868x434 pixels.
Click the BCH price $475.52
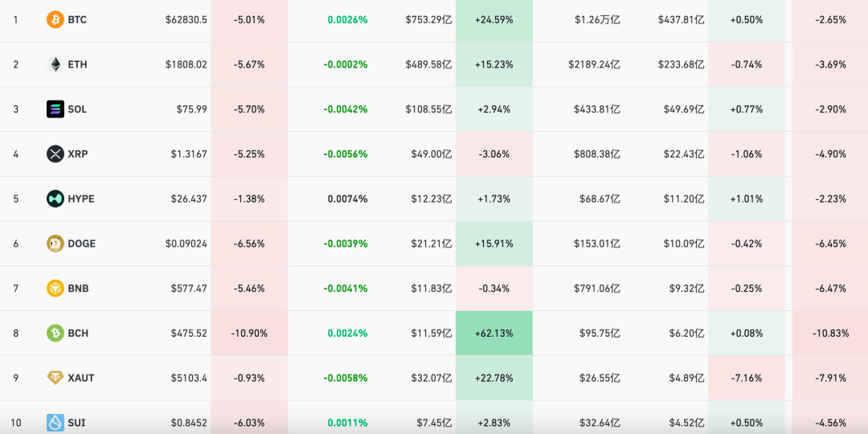[189, 333]
